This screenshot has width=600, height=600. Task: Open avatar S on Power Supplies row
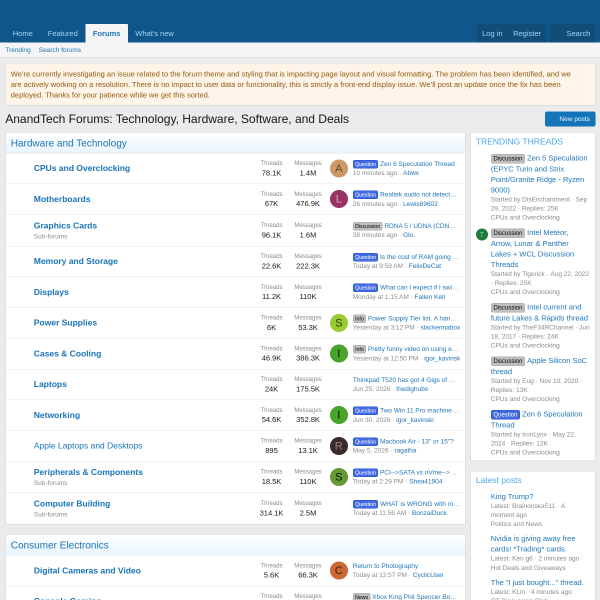[x=339, y=323]
